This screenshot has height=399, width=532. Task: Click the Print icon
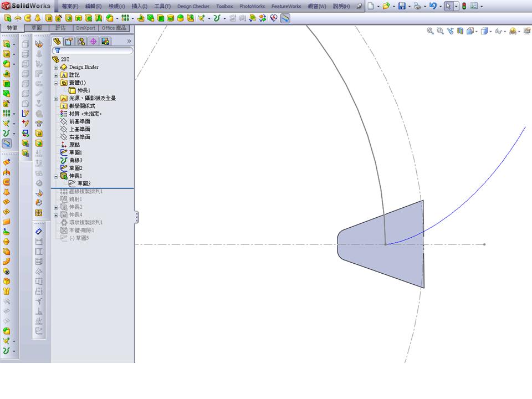pos(417,6)
